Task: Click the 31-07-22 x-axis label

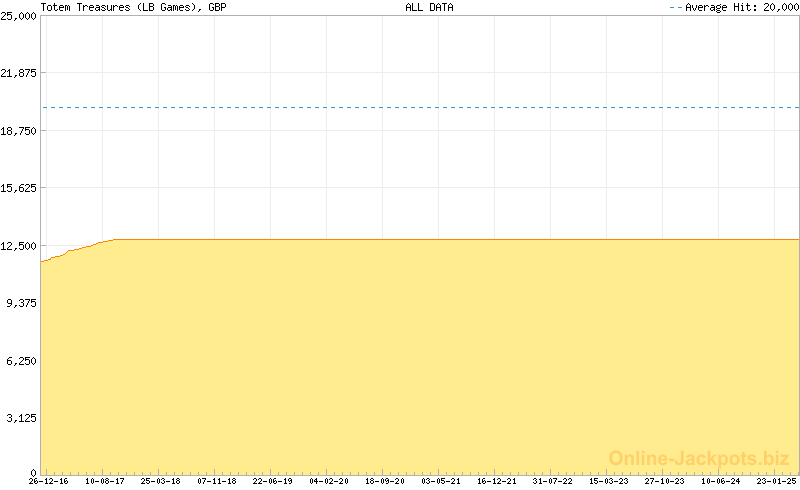Action: [552, 481]
